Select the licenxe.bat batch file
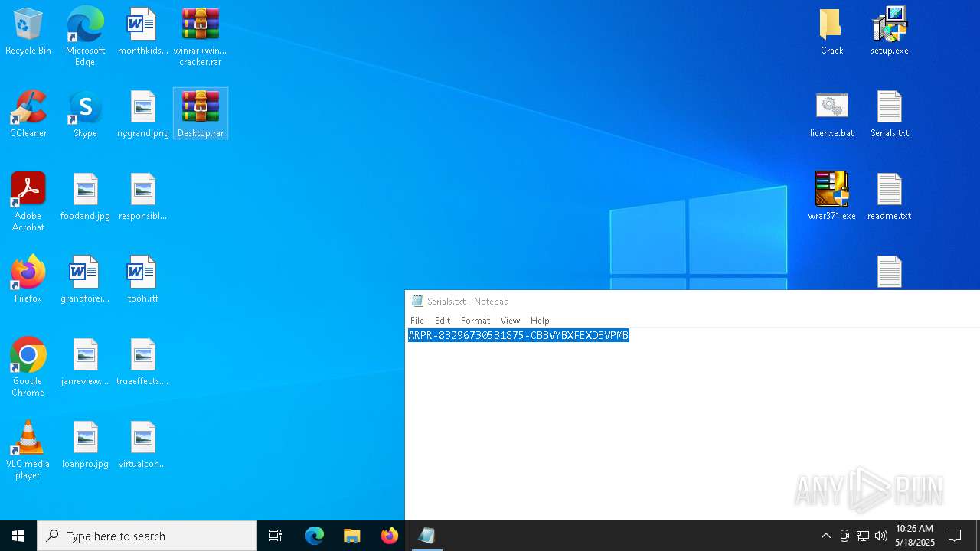 831,115
